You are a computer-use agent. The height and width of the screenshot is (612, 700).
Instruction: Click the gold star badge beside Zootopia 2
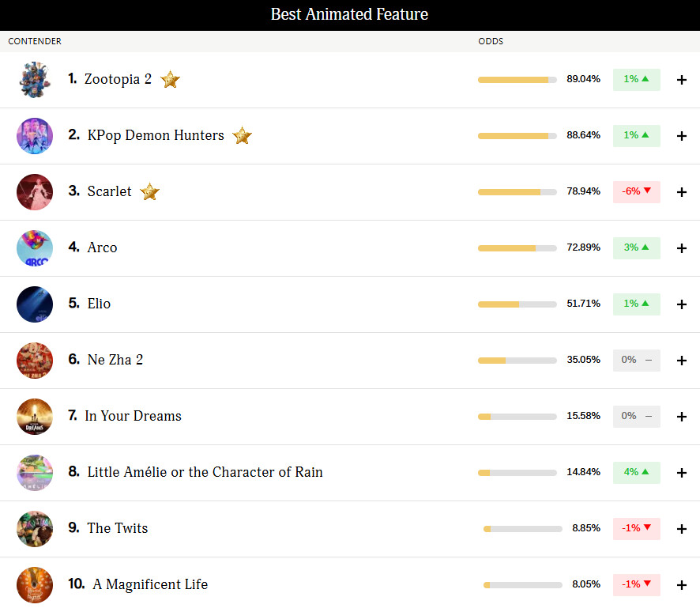point(170,79)
